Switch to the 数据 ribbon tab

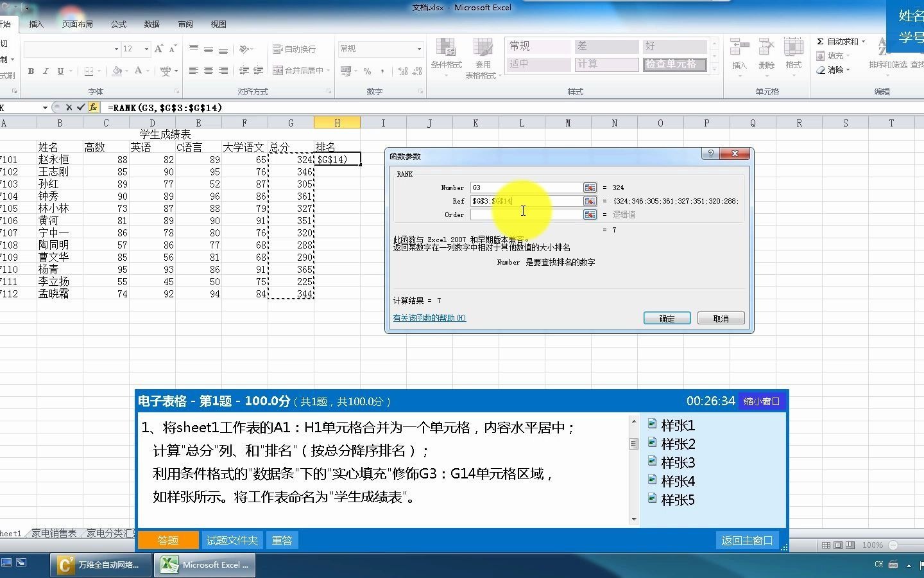pos(151,24)
